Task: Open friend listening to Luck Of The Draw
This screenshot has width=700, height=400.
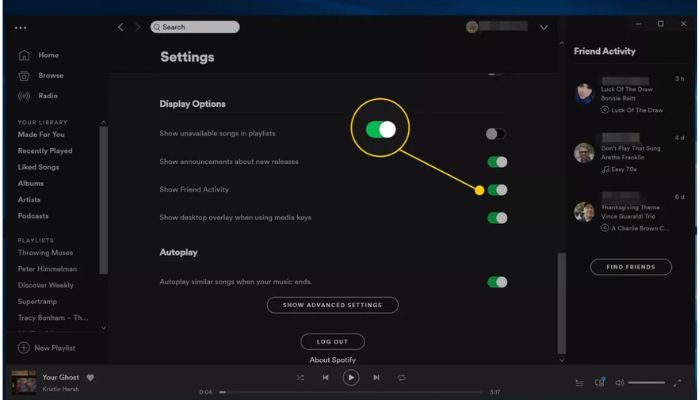Action: point(584,93)
